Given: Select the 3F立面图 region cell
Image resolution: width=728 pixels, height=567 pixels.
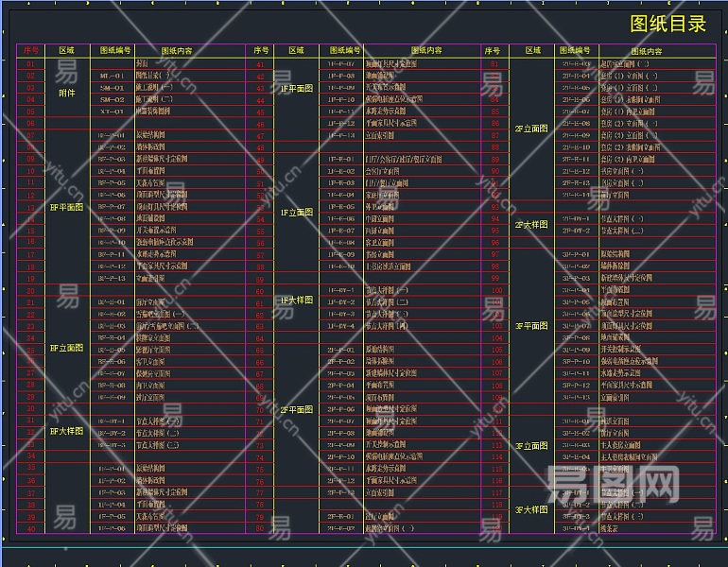Looking at the screenshot, I should click(x=531, y=445).
